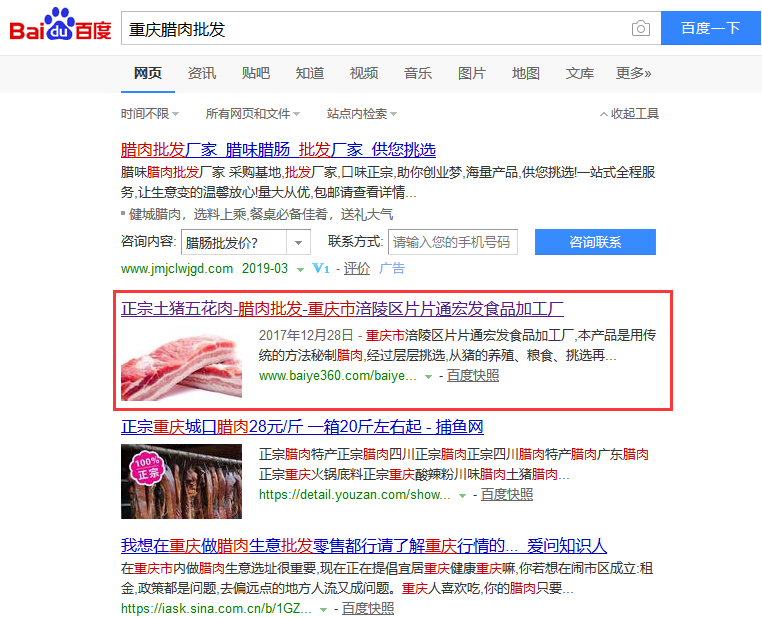The image size is (762, 617).
Task: Open 评价 link of the ad result
Action: [x=357, y=268]
